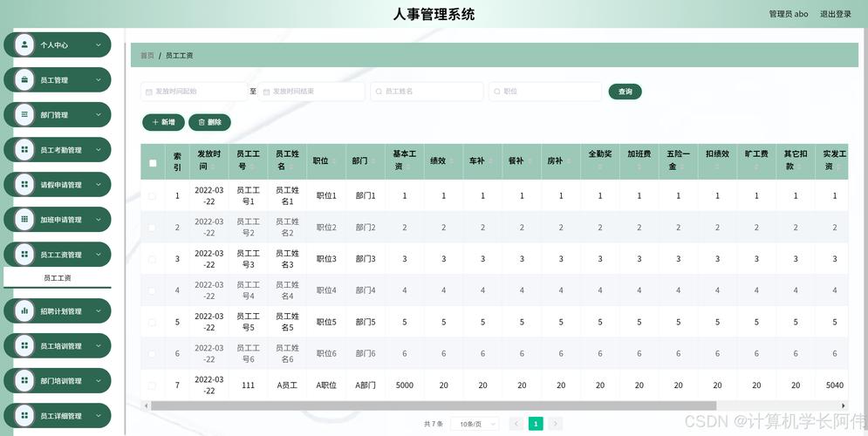
Task: Check the row 4 checkbox
Action: click(153, 290)
